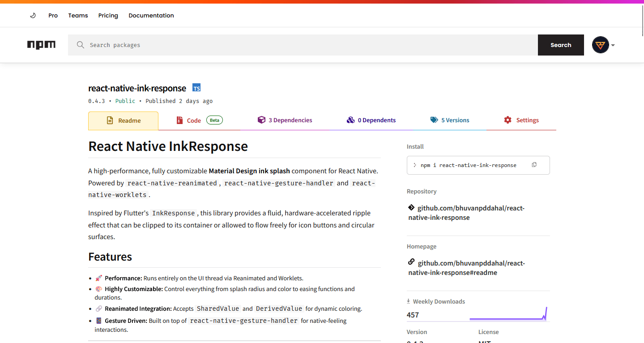Focus the Search packages field
The height and width of the screenshot is (343, 644).
click(x=303, y=45)
